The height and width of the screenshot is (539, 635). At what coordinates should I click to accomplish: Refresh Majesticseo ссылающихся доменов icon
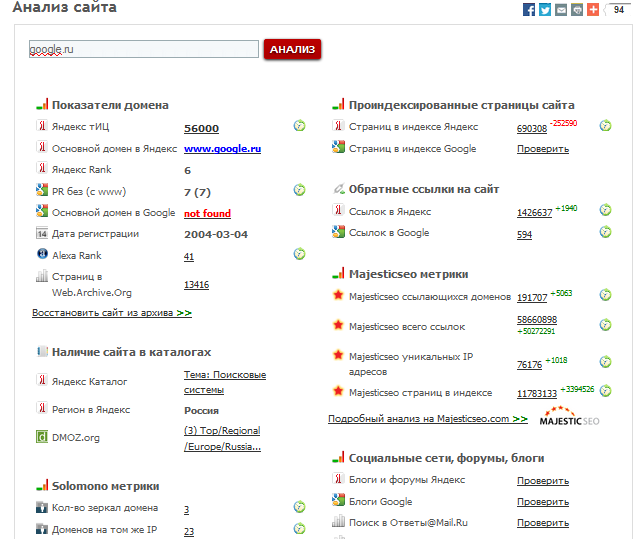[x=605, y=295]
